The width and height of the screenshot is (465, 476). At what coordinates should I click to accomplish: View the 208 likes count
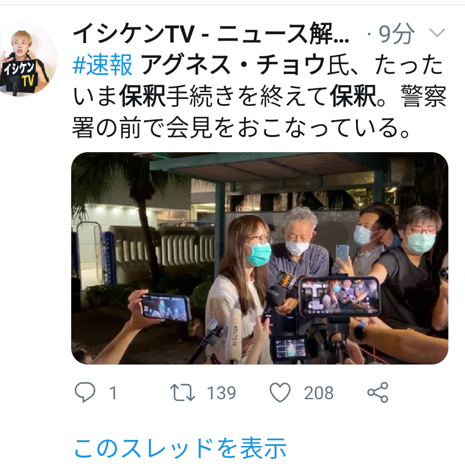[x=318, y=393]
